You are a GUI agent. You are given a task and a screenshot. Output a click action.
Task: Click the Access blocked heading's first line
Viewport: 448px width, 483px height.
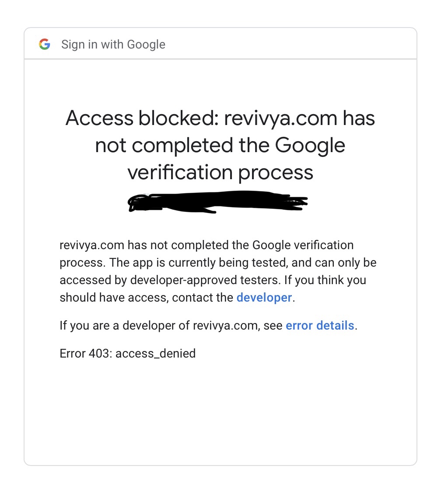pos(220,118)
